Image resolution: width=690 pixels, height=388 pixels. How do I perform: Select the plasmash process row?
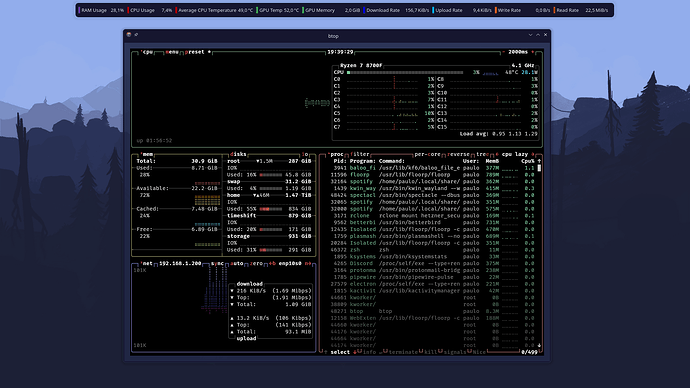point(433,236)
